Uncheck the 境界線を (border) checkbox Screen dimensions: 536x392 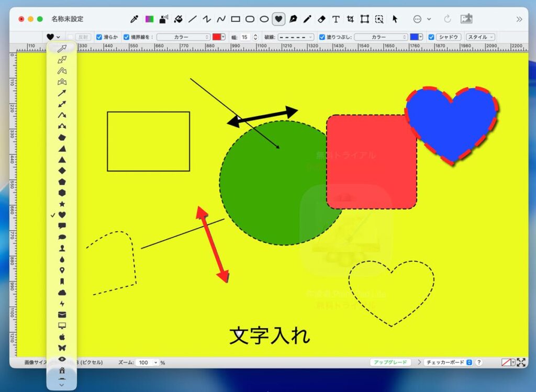click(126, 37)
